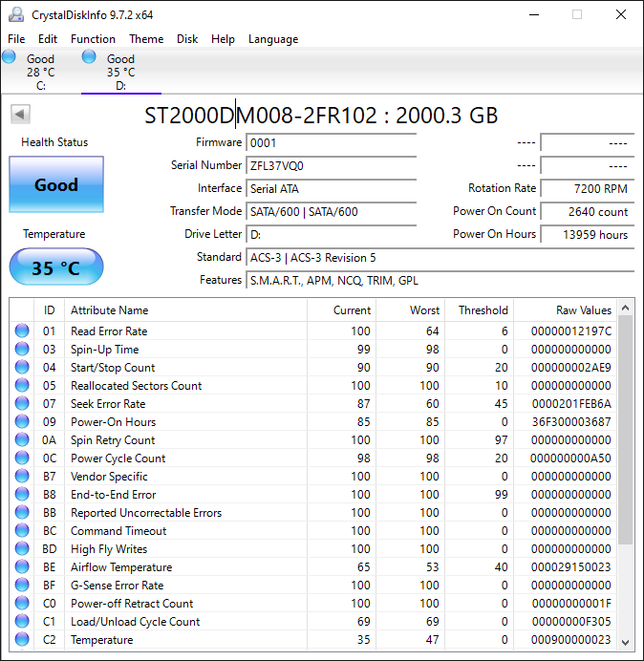Click the Current column header

[342, 310]
